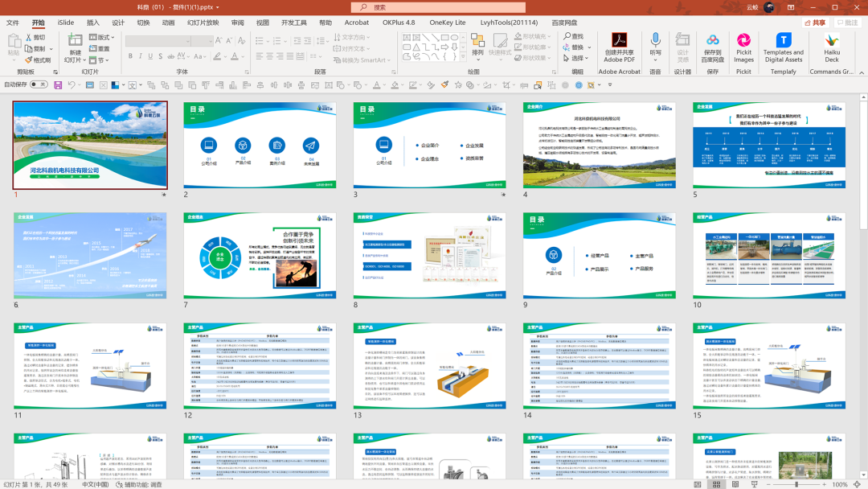The image size is (868, 489).
Task: Toggle Bold formatting
Action: pyautogui.click(x=131, y=56)
